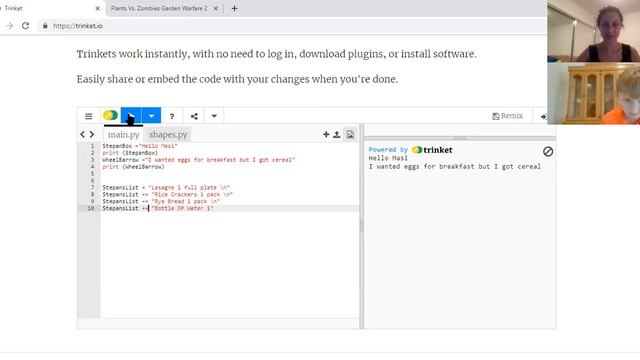Click line 9 'Rye Bread 1 pack' code

[x=161, y=201]
